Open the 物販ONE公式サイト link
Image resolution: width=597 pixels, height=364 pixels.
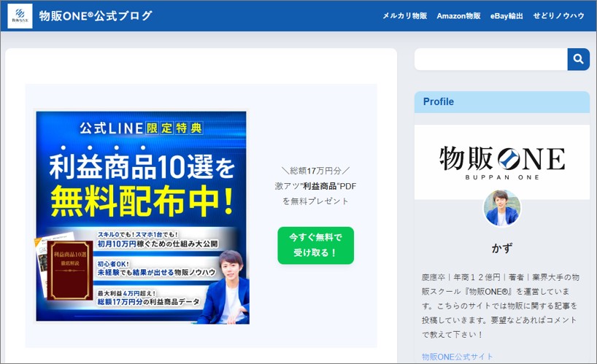458,357
